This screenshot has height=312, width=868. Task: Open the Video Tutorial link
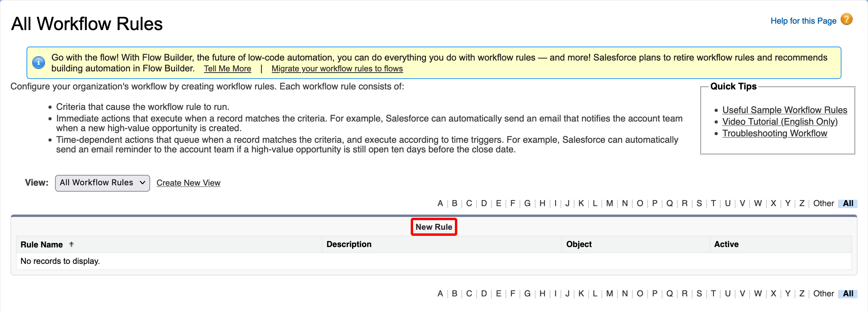point(780,122)
